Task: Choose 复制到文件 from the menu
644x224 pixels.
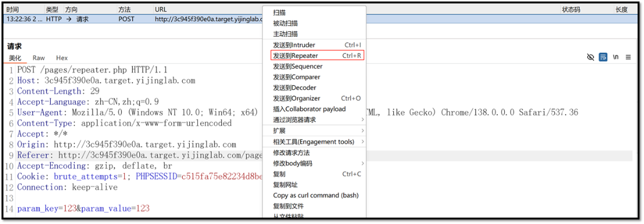Action: 314,206
